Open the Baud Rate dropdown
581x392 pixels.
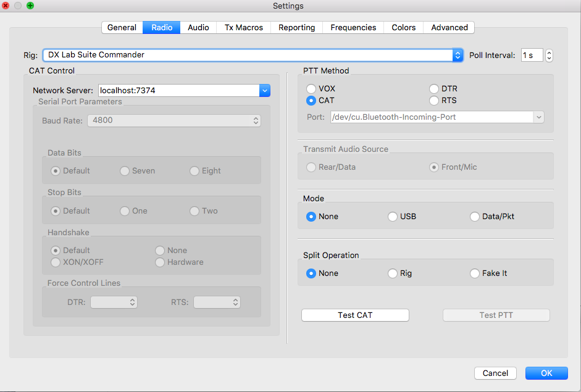[173, 120]
